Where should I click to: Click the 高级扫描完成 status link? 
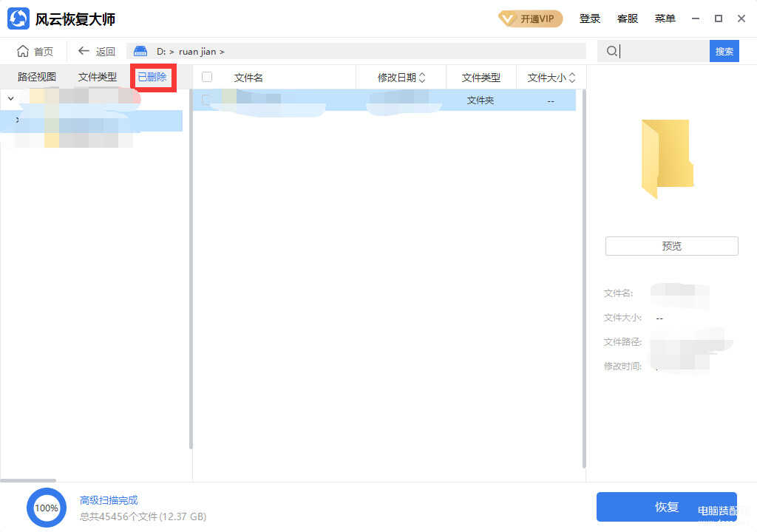click(x=109, y=500)
